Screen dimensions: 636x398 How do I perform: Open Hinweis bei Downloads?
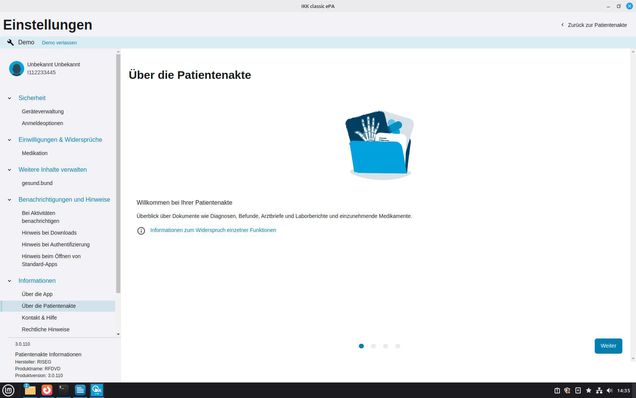(x=49, y=232)
